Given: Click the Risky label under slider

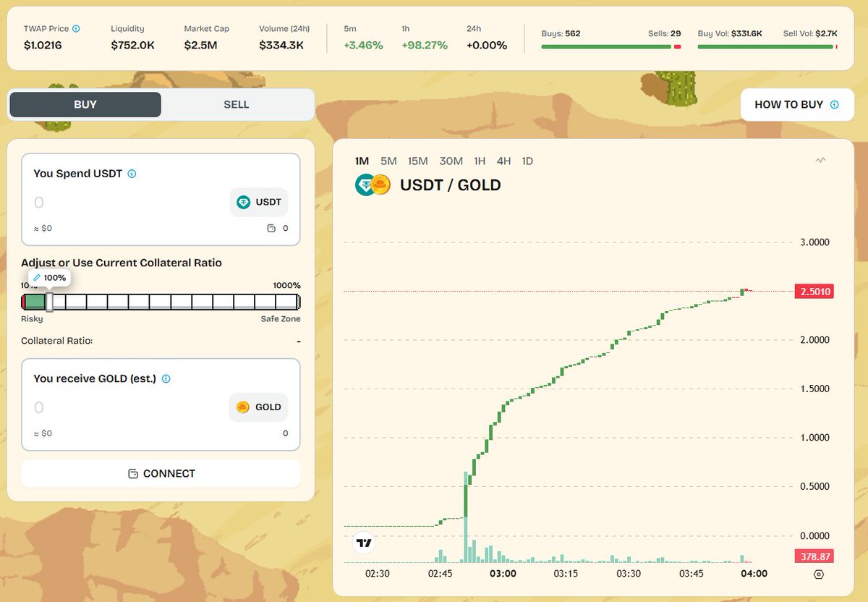Looking at the screenshot, I should point(32,319).
